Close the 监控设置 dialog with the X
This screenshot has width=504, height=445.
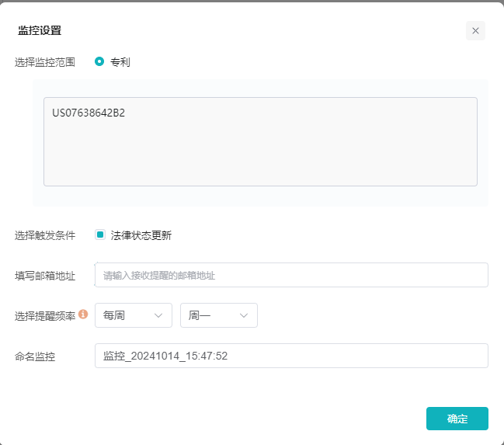click(x=475, y=31)
